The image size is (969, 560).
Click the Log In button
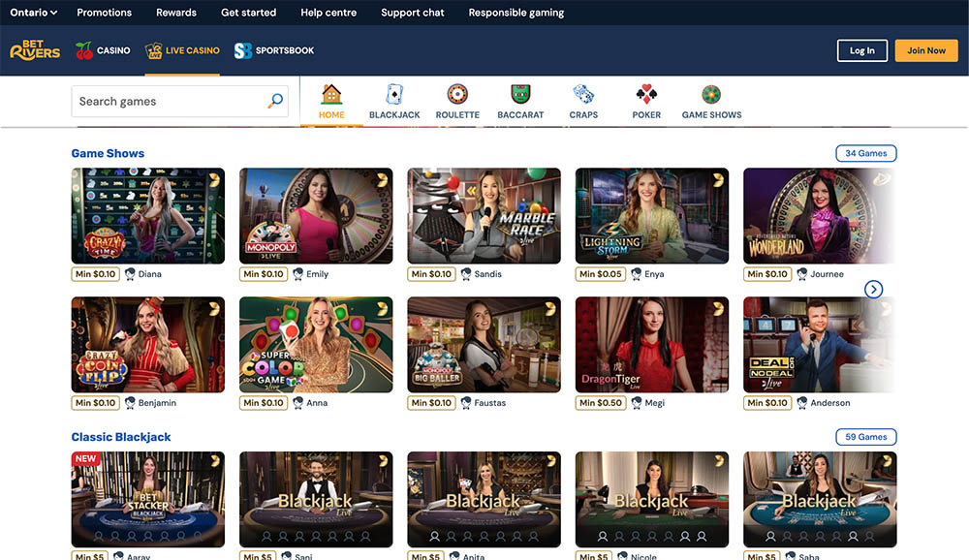click(862, 50)
